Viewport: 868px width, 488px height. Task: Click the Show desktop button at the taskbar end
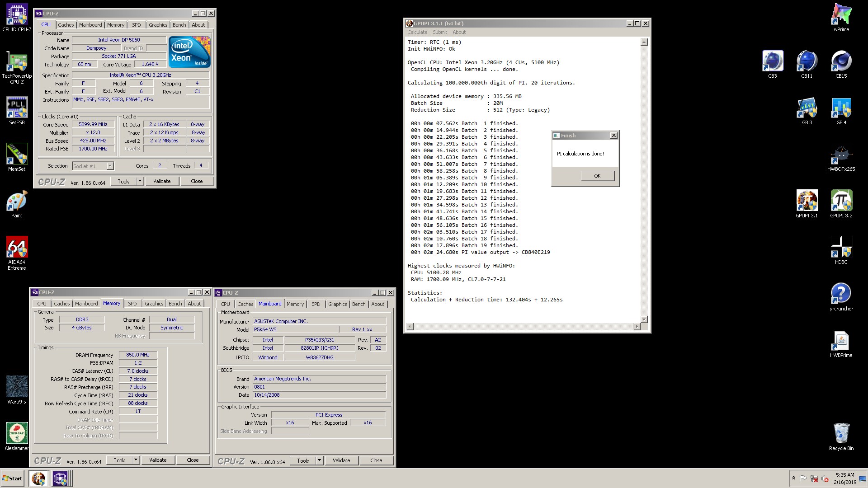pyautogui.click(x=863, y=479)
